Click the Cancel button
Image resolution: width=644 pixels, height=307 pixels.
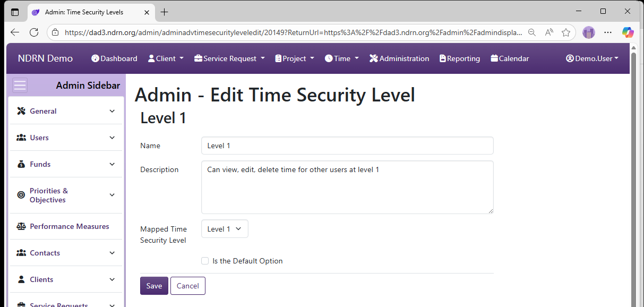[x=188, y=286]
